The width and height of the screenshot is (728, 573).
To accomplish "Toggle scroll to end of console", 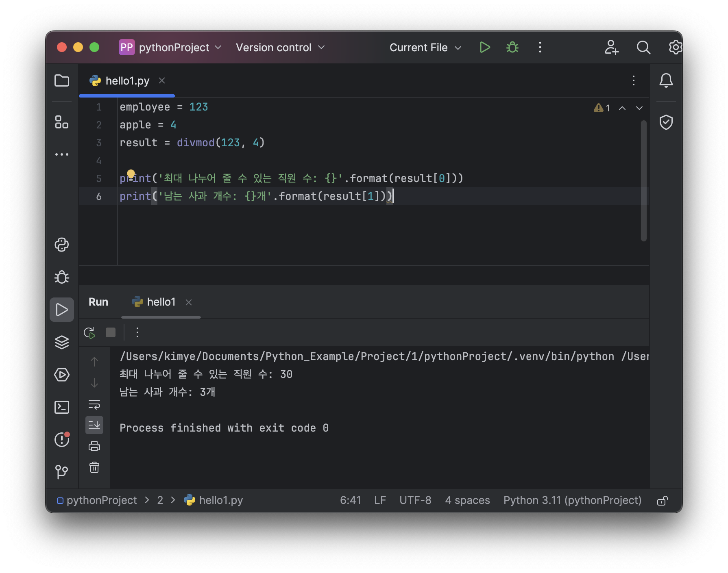I will coord(94,425).
